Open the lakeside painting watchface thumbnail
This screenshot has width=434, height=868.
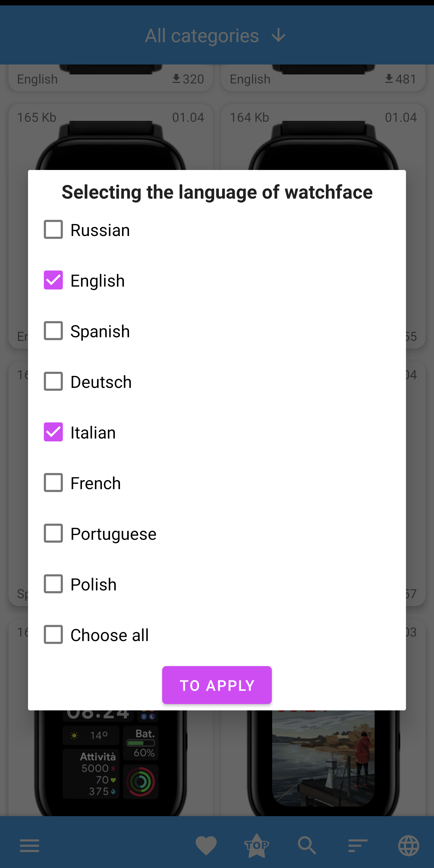click(x=323, y=762)
